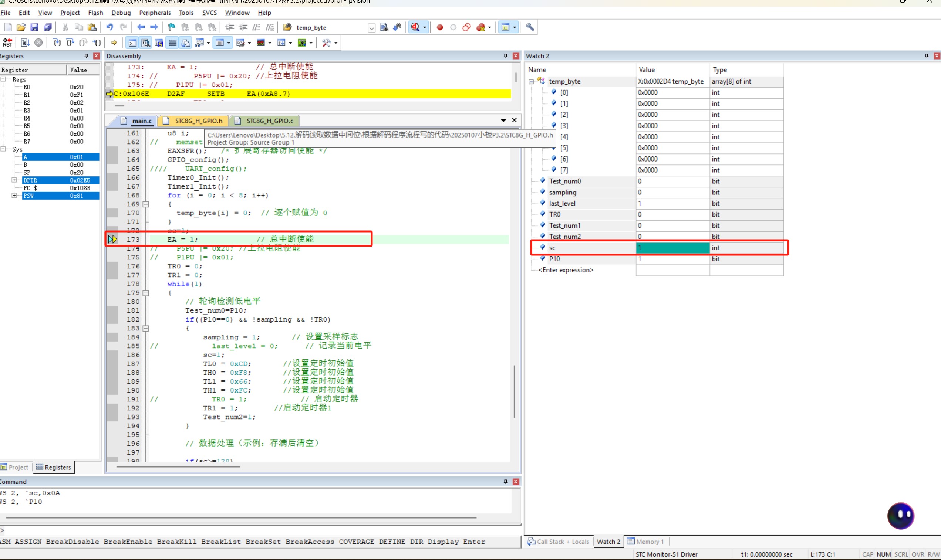Stop the debug session button
The height and width of the screenshot is (560, 941).
(415, 27)
